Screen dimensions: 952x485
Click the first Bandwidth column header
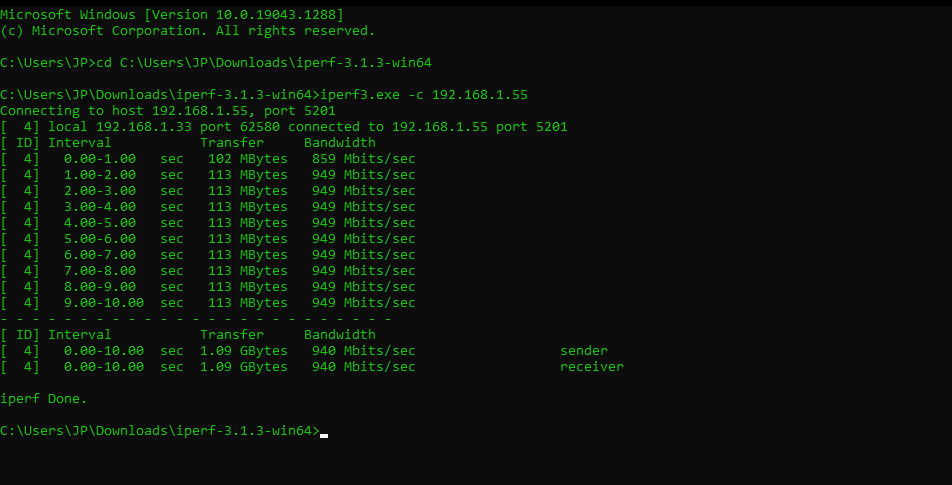[339, 143]
